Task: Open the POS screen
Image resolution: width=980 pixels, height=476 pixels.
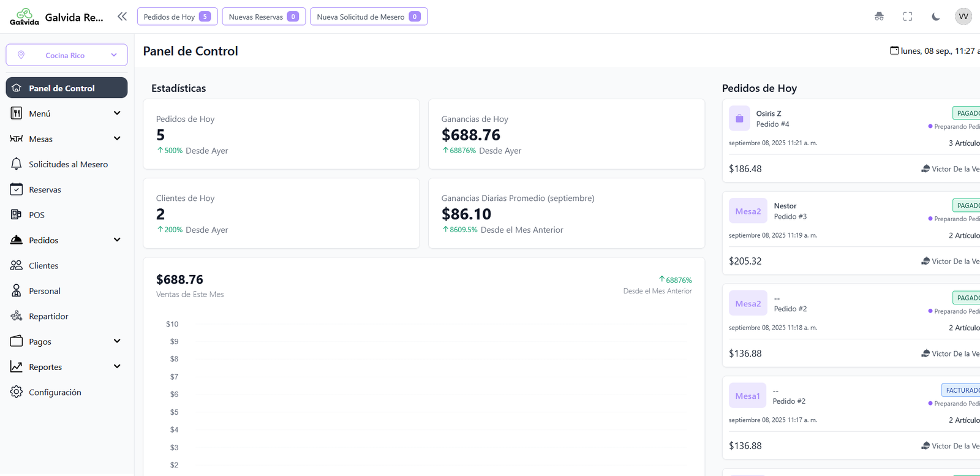Action: click(x=37, y=215)
